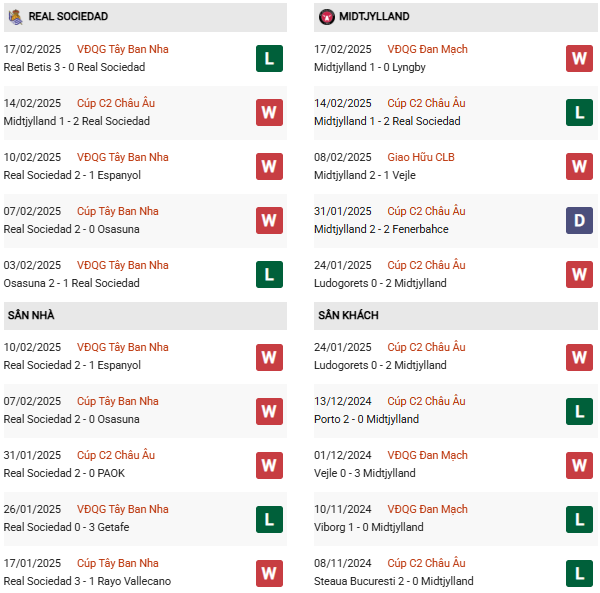Open the Giao Hữu CLB competition link
The width and height of the screenshot is (600, 593).
click(x=421, y=157)
